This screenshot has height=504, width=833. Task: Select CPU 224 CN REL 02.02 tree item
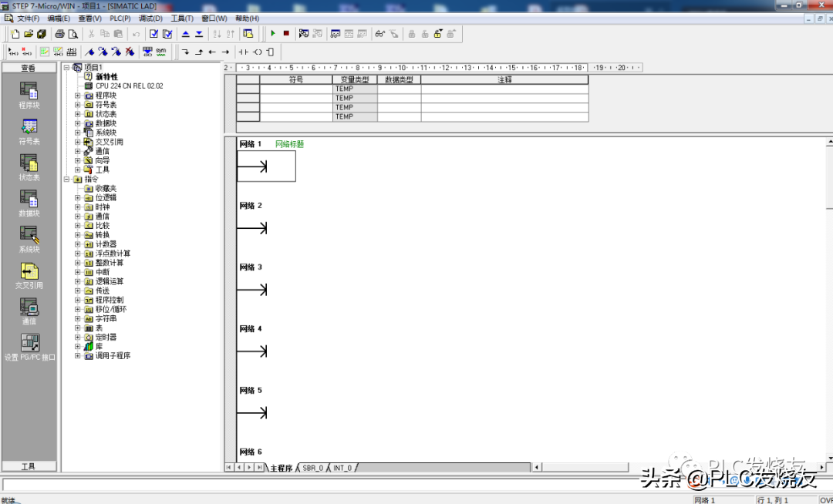129,86
